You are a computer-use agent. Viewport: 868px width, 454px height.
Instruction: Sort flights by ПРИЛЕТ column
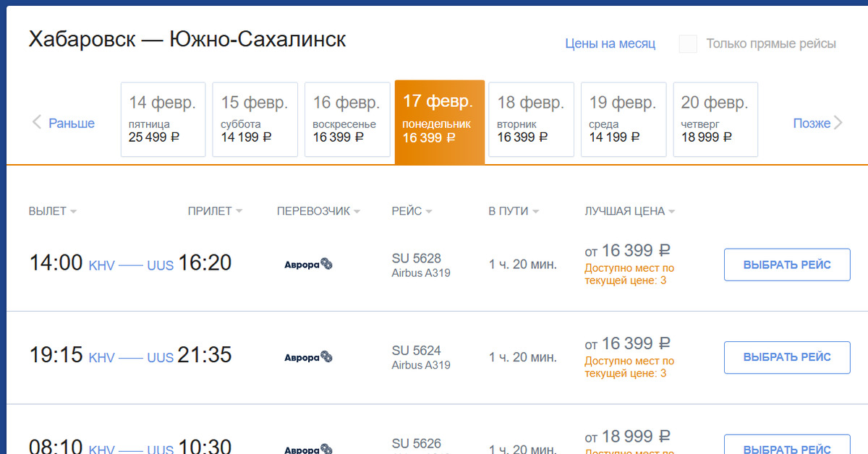[215, 211]
